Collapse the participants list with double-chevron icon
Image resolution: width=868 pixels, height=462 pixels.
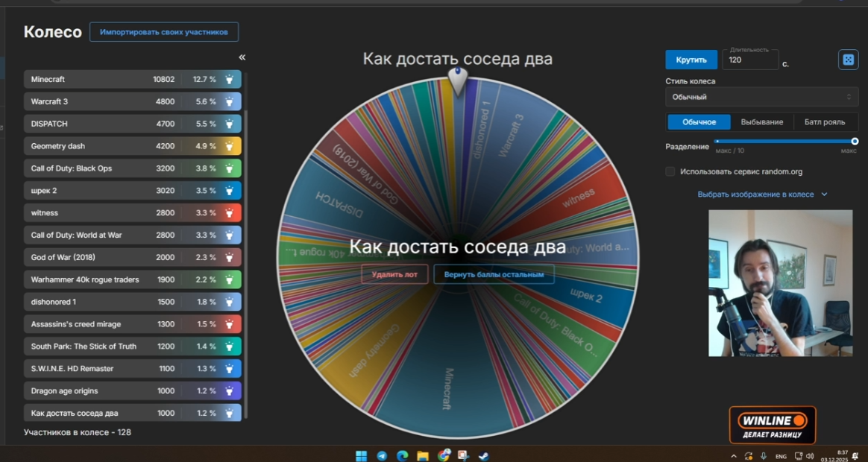tap(242, 57)
